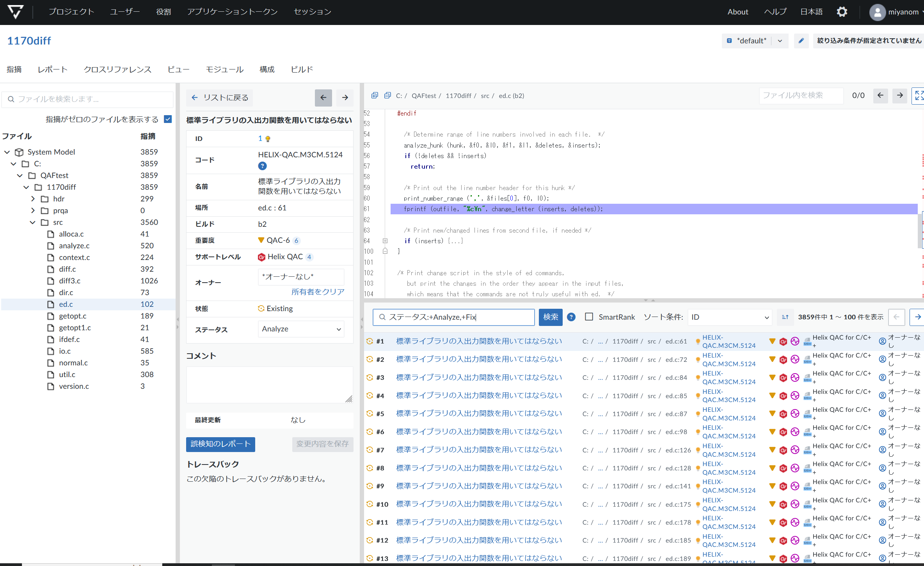Select diff3.c in the file tree
The width and height of the screenshot is (924, 566).
coord(69,281)
